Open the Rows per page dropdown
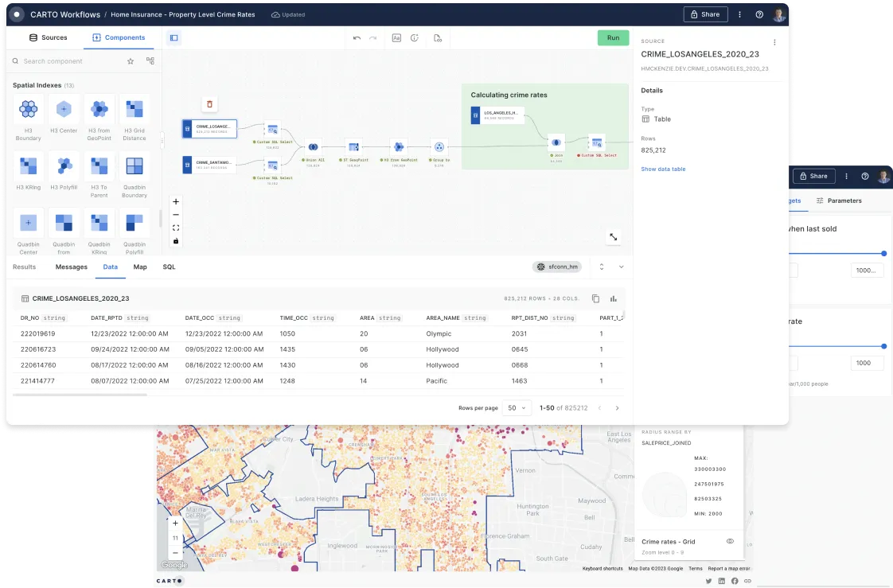The width and height of the screenshot is (893, 588). coord(516,407)
